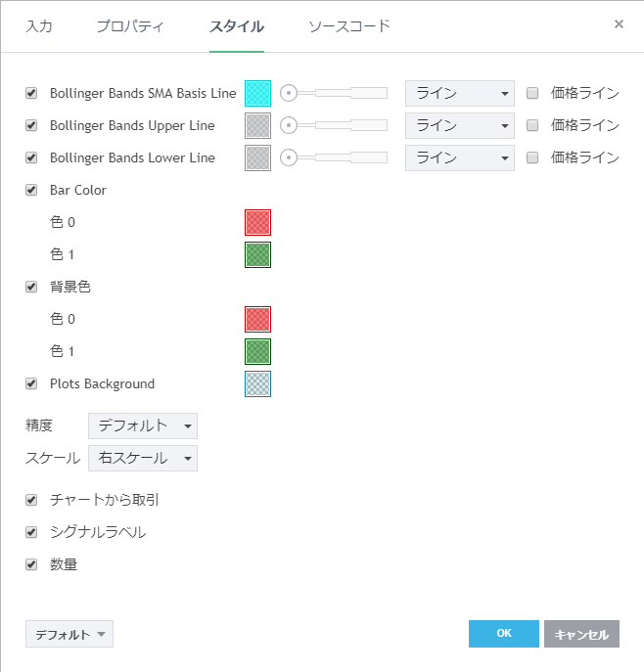Switch to the ソースコード tab
Image resolution: width=644 pixels, height=672 pixels.
pyautogui.click(x=348, y=25)
